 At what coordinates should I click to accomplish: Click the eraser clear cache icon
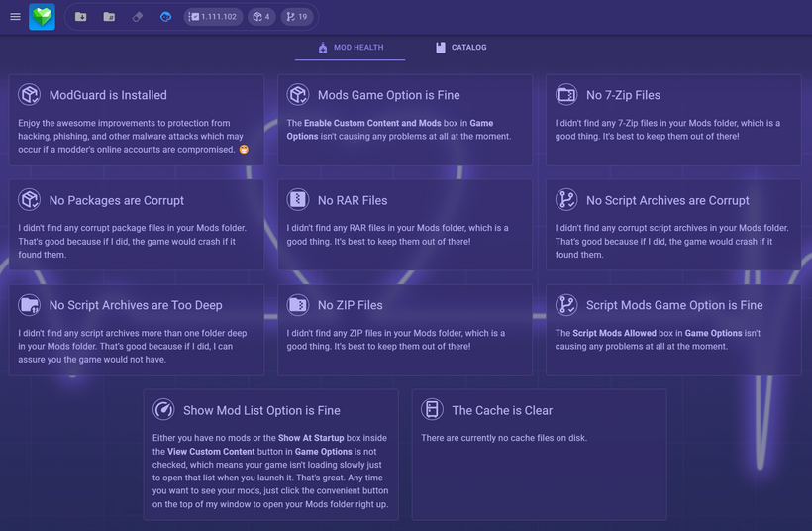[138, 17]
